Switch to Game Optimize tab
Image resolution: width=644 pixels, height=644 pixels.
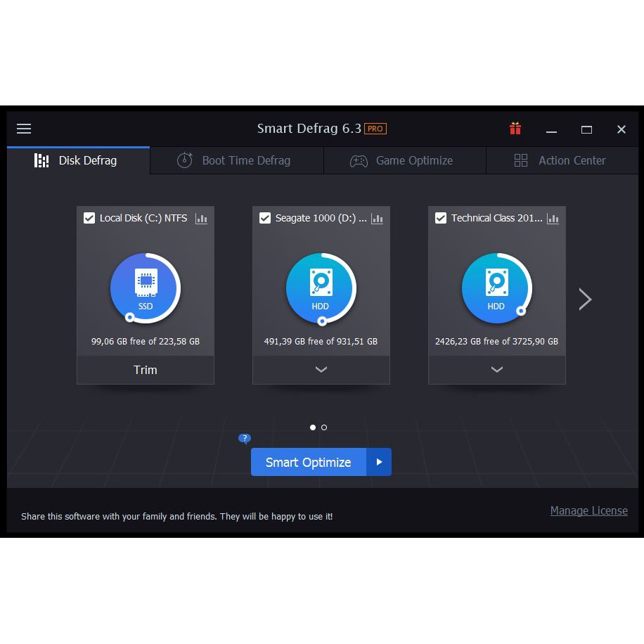click(405, 160)
